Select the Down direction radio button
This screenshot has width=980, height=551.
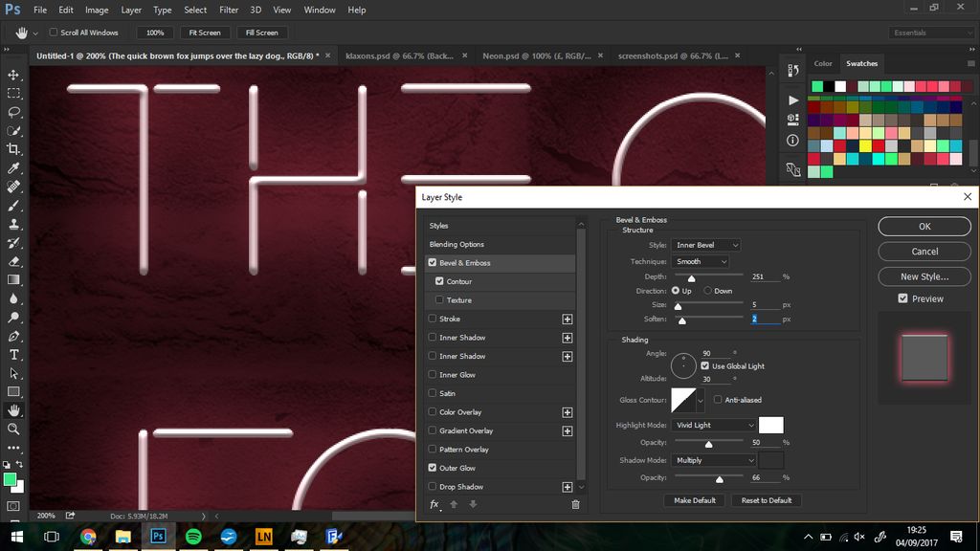pyautogui.click(x=706, y=291)
